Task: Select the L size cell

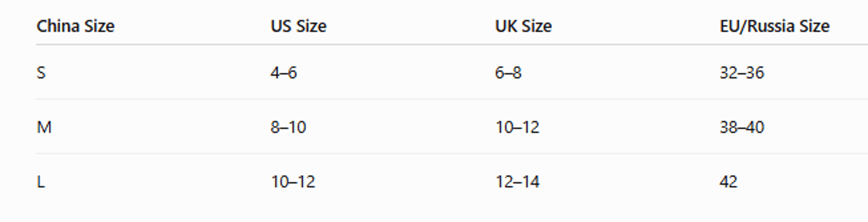Action: pos(40,182)
